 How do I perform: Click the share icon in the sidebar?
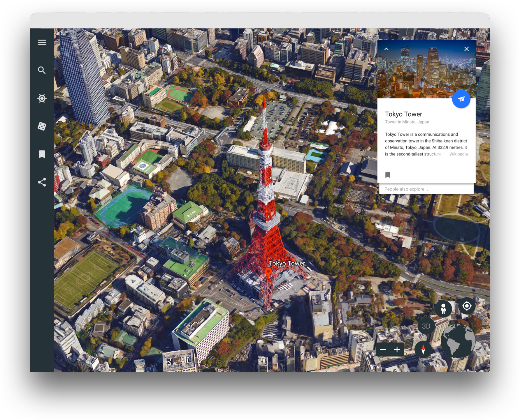tap(42, 182)
